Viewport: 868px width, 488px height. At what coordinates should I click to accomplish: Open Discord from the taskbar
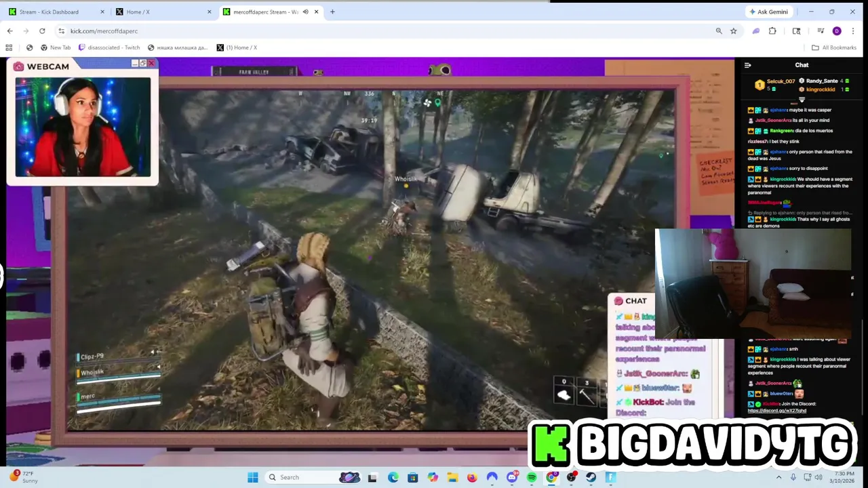pyautogui.click(x=512, y=477)
